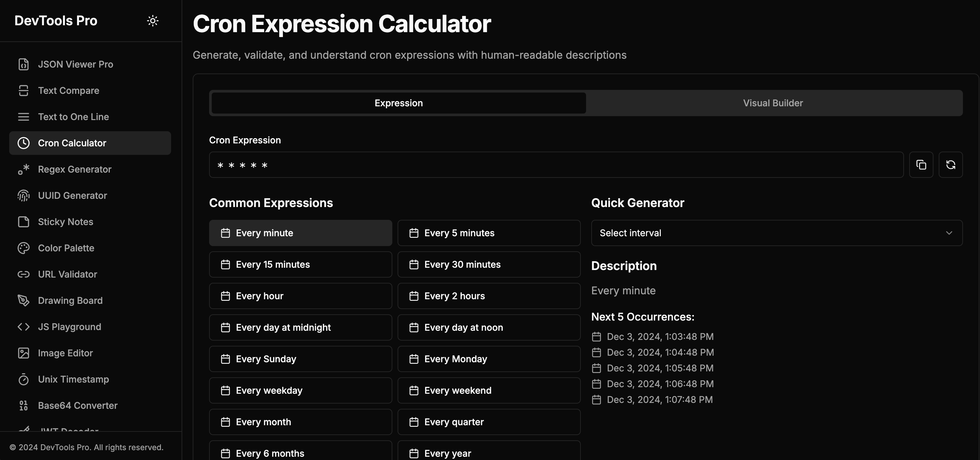Toggle the light/dark theme sun icon
The width and height of the screenshot is (980, 460).
point(152,21)
